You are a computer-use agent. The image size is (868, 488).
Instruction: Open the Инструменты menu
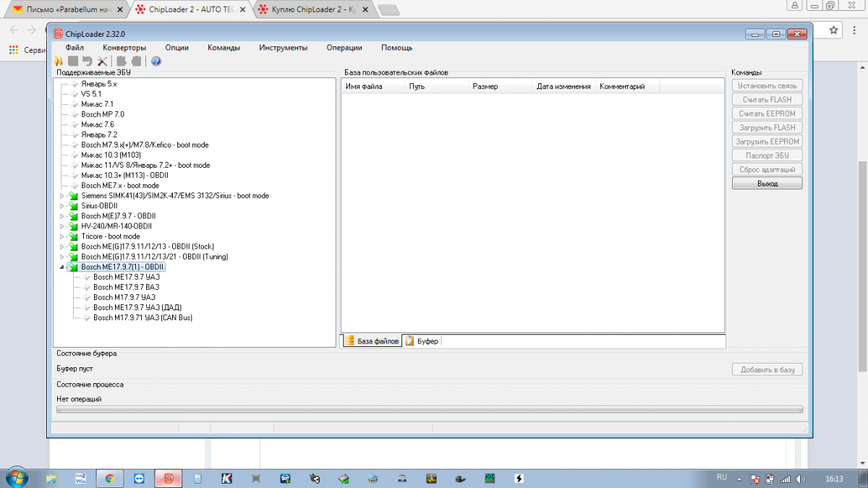tap(283, 48)
